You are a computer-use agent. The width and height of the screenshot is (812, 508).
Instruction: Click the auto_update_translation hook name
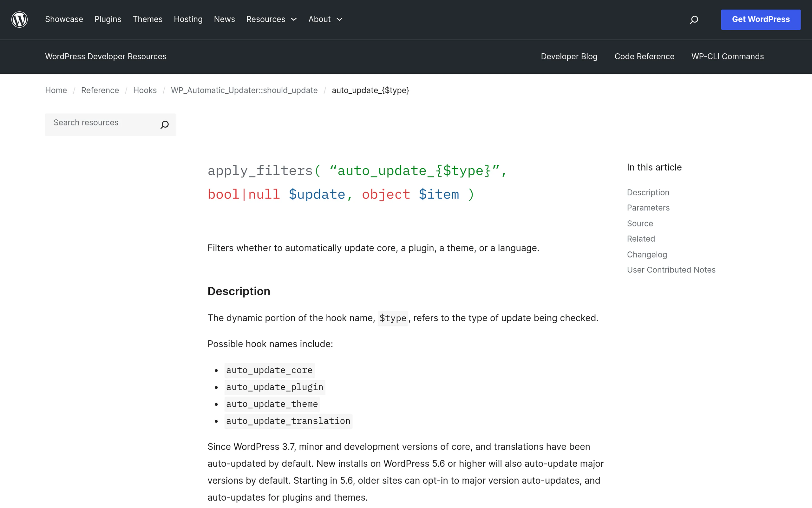pos(288,421)
